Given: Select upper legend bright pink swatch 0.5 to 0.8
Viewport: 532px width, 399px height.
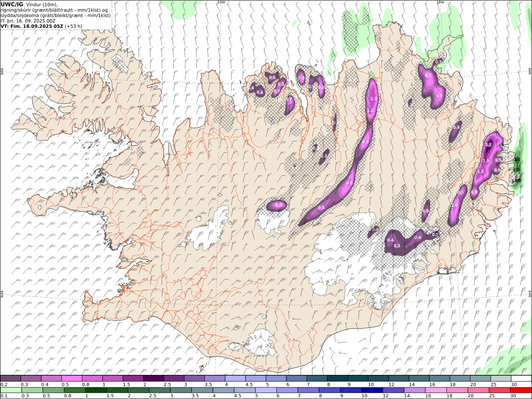Looking at the screenshot, I should click(71, 378).
